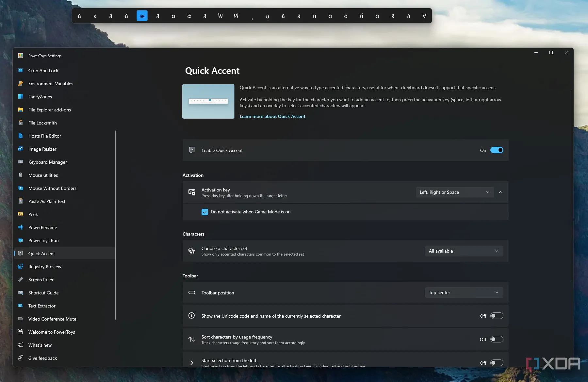Go to Mouse Without Borders page

coord(52,188)
